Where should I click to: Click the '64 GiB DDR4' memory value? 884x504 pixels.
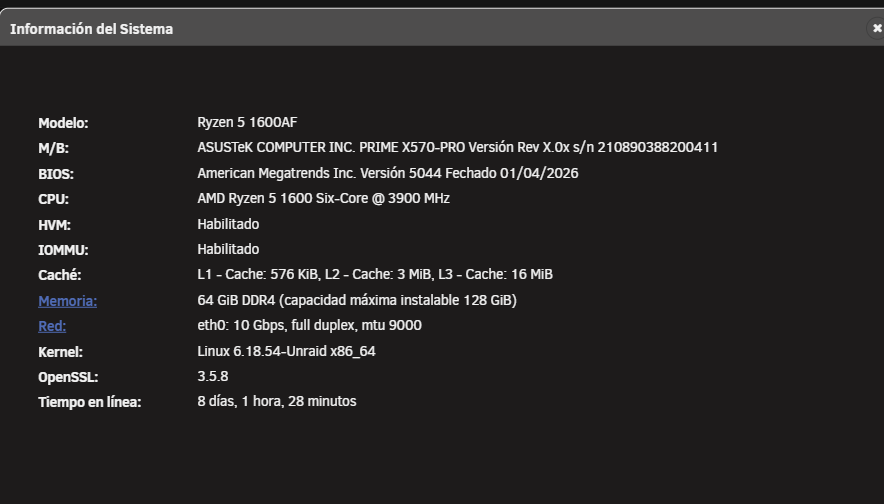coord(356,300)
